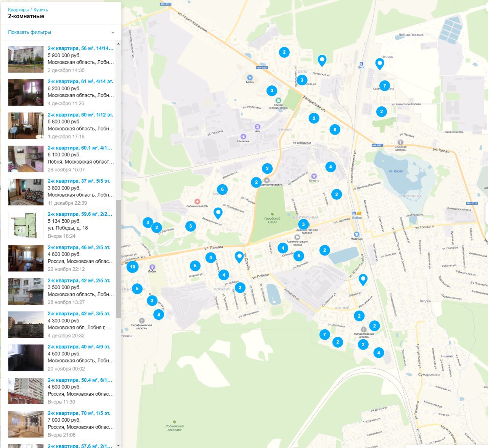Screen dimensions: 488x448
Task: Select the Серафимовская церковь icon
Action: tap(141, 321)
